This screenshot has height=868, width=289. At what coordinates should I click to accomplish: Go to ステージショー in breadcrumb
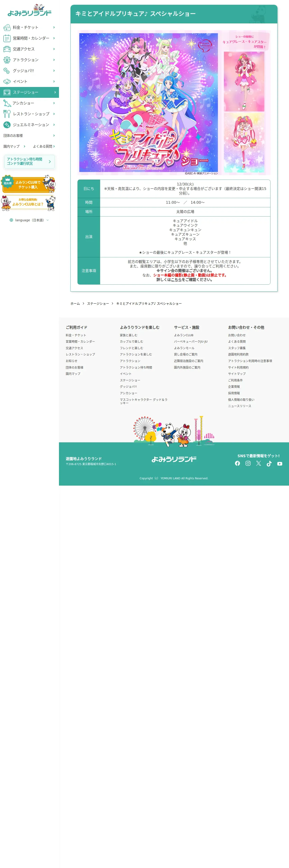[98, 304]
